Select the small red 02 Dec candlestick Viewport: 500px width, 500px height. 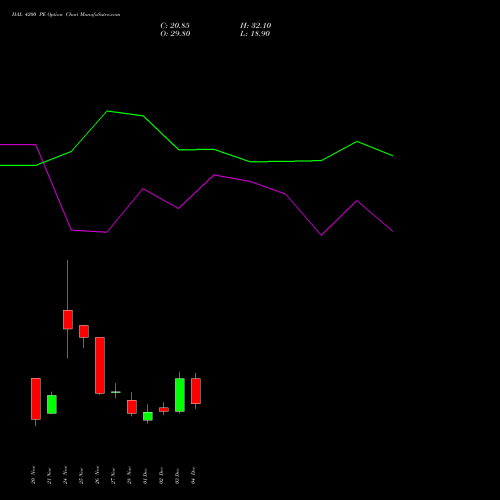164,409
